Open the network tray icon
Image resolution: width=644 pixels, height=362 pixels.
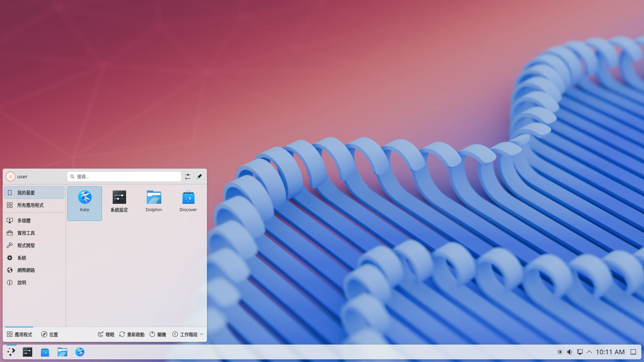580,352
